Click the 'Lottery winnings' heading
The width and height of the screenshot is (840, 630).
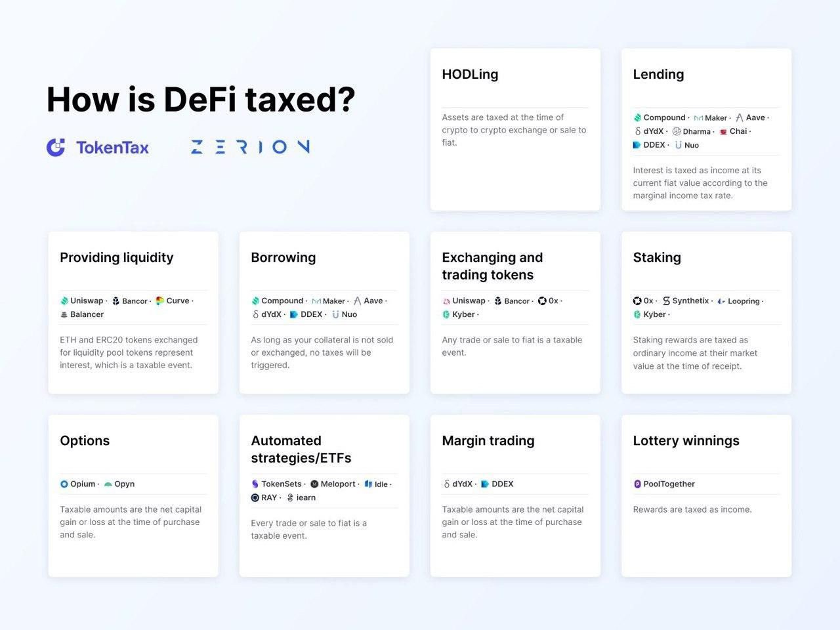tap(686, 440)
